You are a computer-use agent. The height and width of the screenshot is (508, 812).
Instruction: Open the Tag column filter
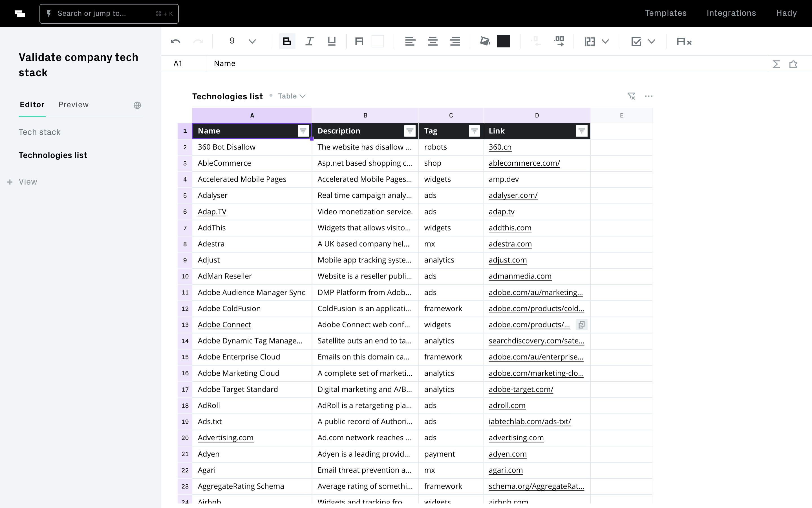pyautogui.click(x=474, y=131)
